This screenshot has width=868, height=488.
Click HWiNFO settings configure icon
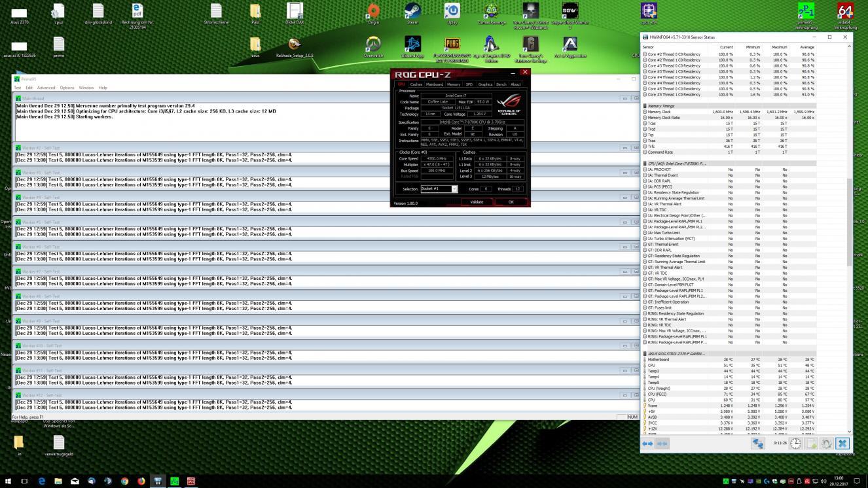click(826, 443)
